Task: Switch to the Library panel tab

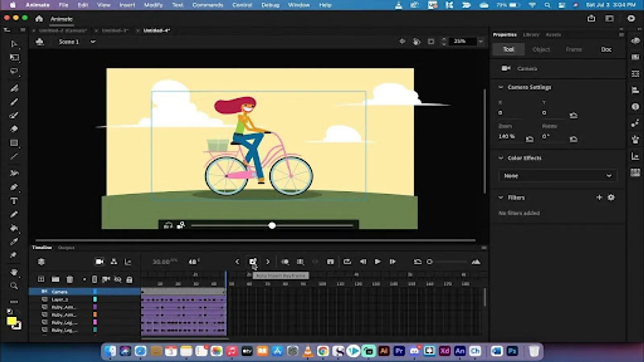Action: tap(531, 35)
